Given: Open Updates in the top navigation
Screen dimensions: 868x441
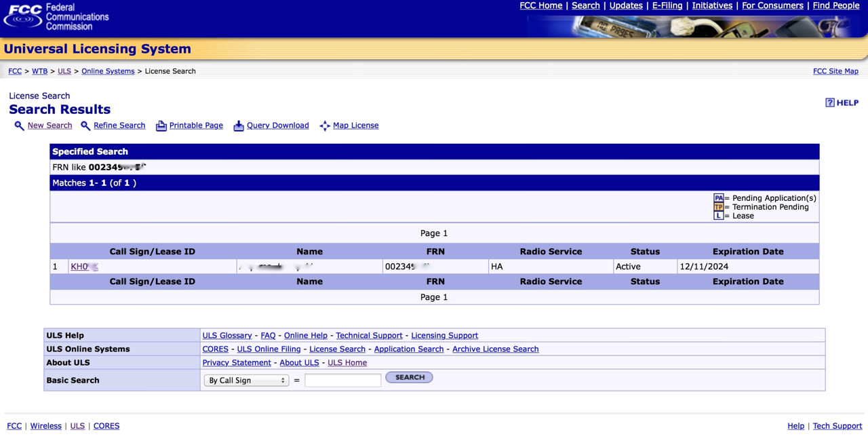Looking at the screenshot, I should coord(626,5).
